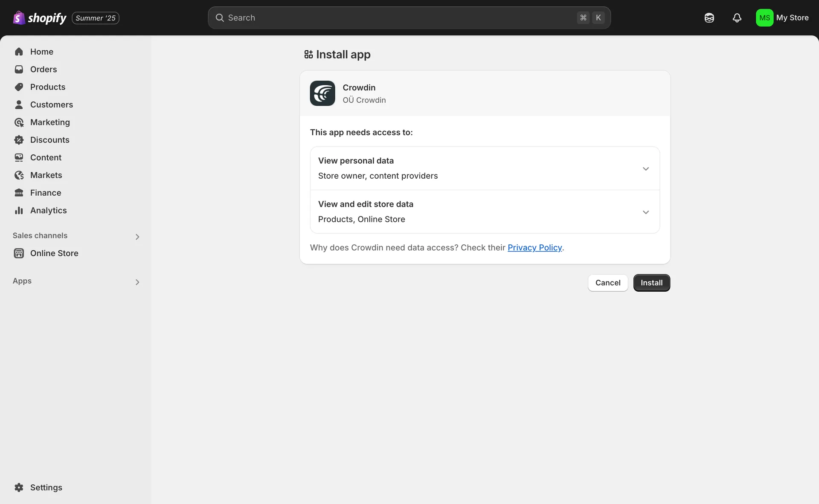Click the Online Store storefront icon
Viewport: 819px width, 504px height.
coord(19,253)
